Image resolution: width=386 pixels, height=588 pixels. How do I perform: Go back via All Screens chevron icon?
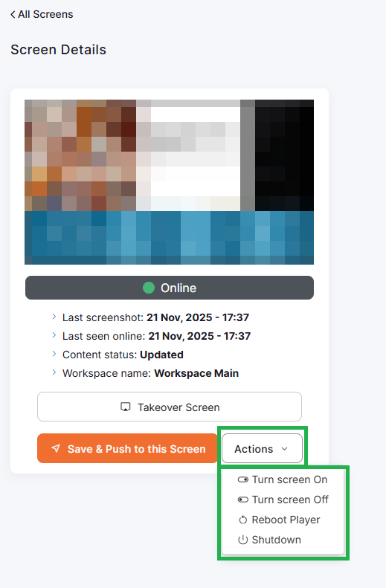[13, 15]
